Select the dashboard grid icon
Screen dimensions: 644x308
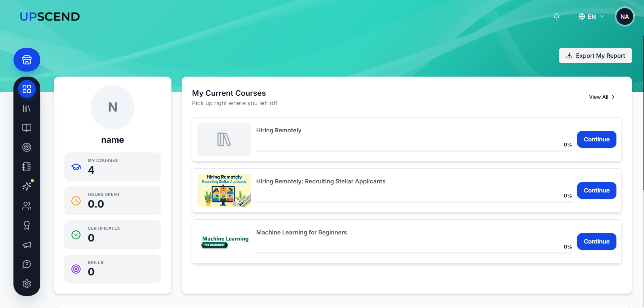point(27,89)
